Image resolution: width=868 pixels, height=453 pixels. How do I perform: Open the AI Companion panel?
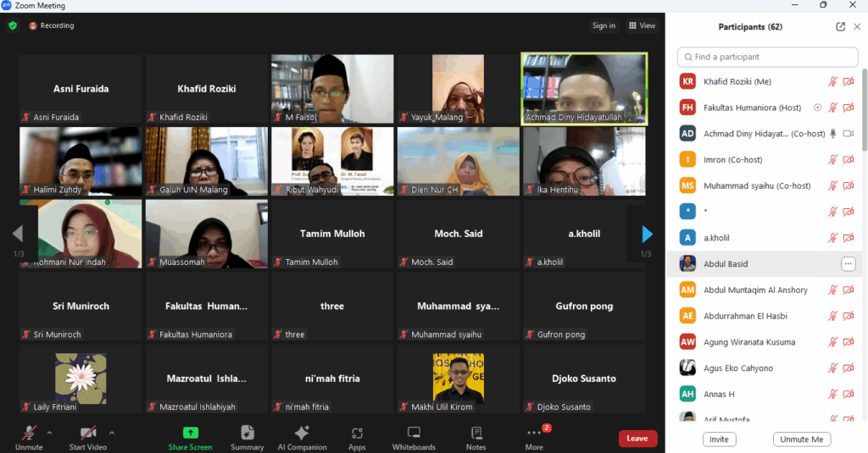[x=302, y=437]
